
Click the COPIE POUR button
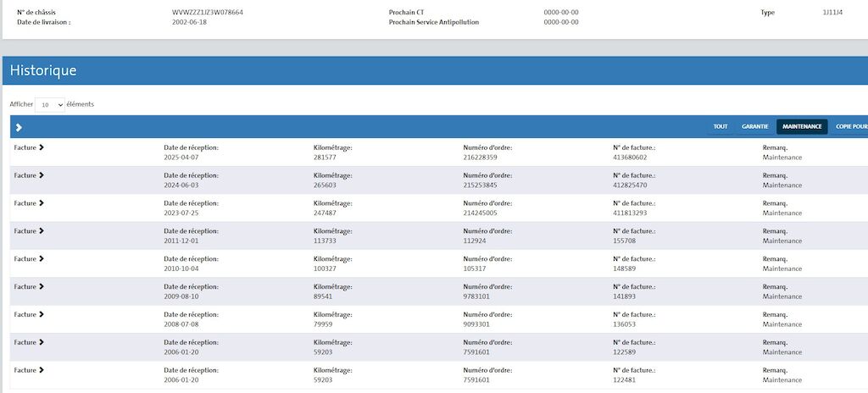850,127
